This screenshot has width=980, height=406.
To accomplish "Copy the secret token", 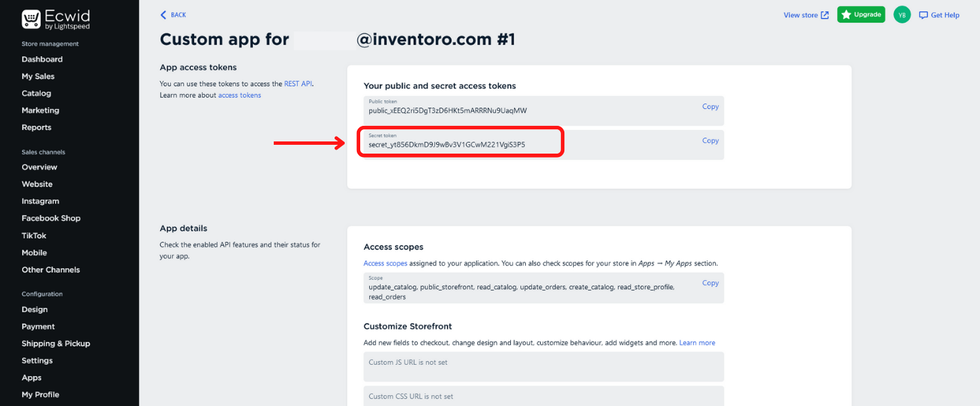I will (x=710, y=141).
